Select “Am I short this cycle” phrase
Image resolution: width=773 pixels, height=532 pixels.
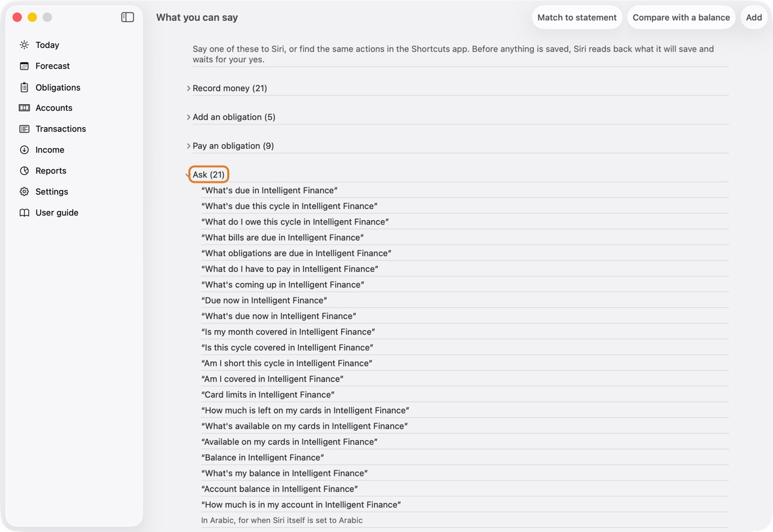tap(286, 364)
